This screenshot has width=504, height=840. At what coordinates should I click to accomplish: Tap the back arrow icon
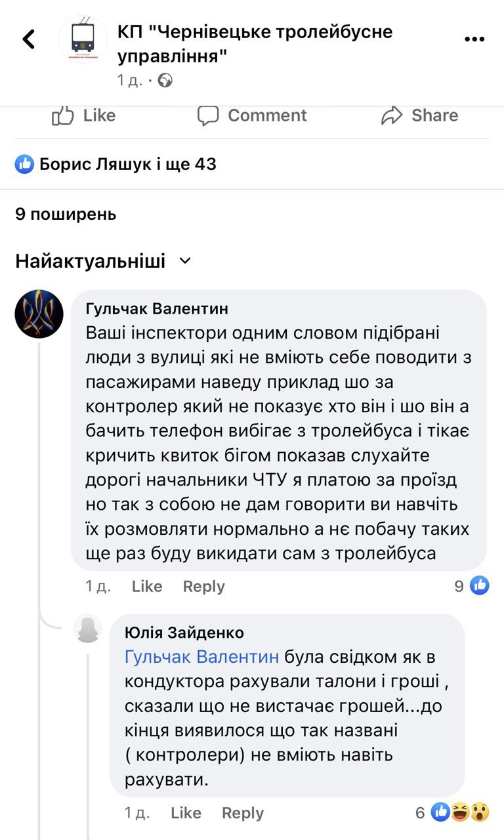(x=29, y=39)
